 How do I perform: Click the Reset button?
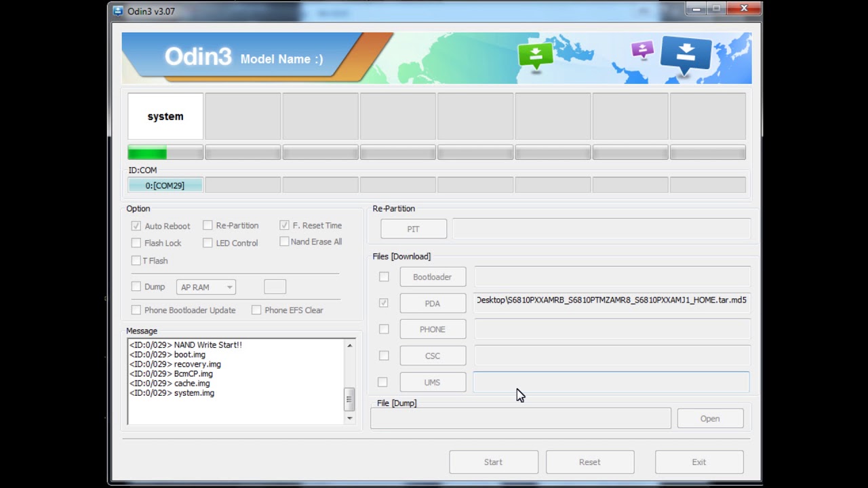click(x=590, y=462)
